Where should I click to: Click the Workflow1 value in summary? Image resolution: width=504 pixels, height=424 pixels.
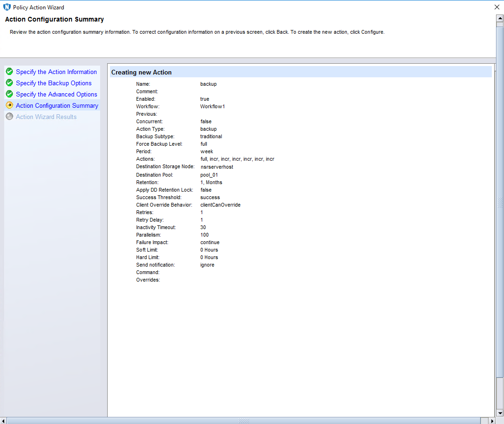click(x=212, y=106)
